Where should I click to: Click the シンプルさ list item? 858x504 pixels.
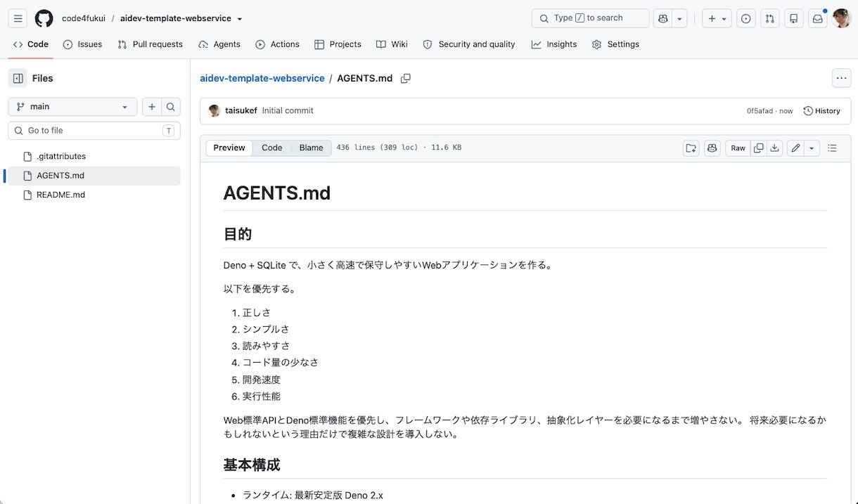[x=266, y=329]
